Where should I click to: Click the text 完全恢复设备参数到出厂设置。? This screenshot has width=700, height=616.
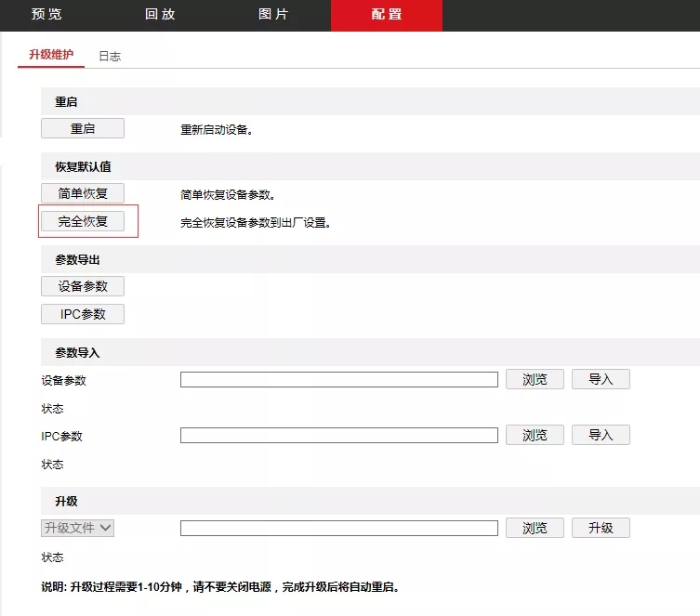(256, 223)
